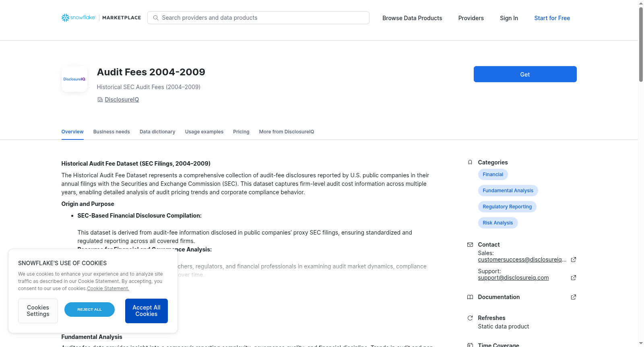Screen dimensions: 644x347
Task: Click the blue Get button
Action: point(525,74)
